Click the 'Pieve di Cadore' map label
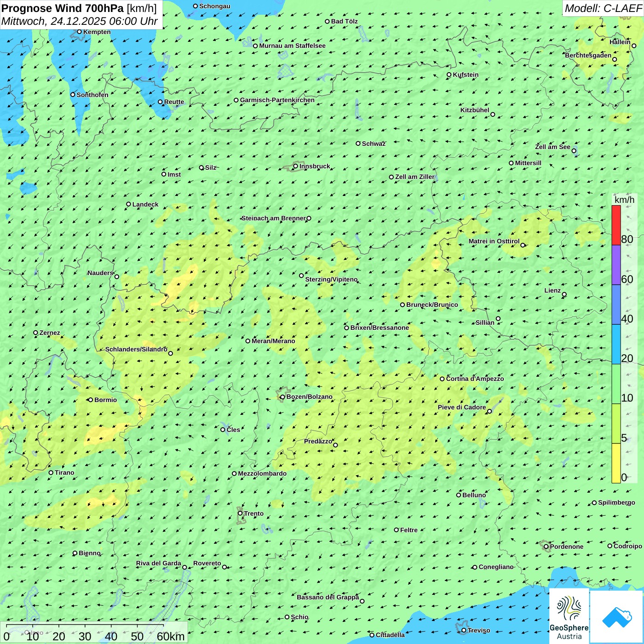This screenshot has height=644, width=644. point(462,407)
